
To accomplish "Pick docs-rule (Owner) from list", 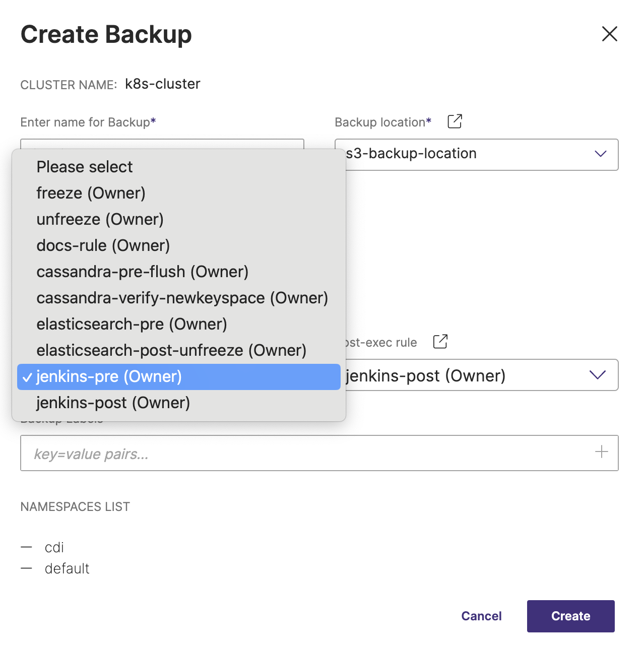I will click(x=103, y=245).
